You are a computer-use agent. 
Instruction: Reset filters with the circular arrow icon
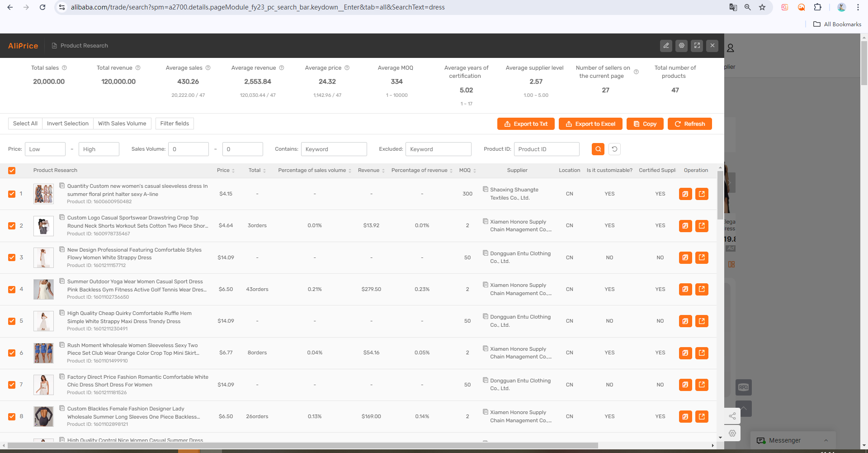point(614,149)
